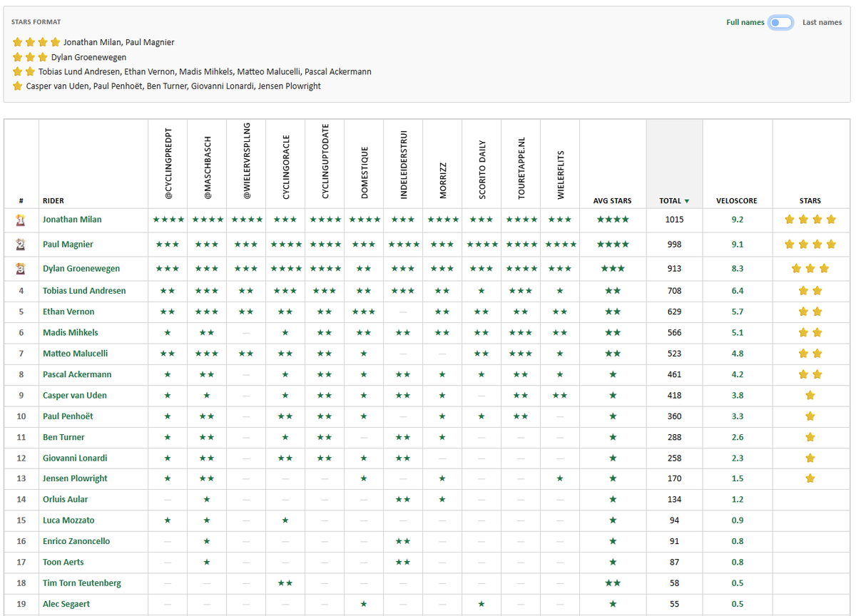Click rider name Ben Turner in table
This screenshot has width=856, height=616.
pos(63,437)
